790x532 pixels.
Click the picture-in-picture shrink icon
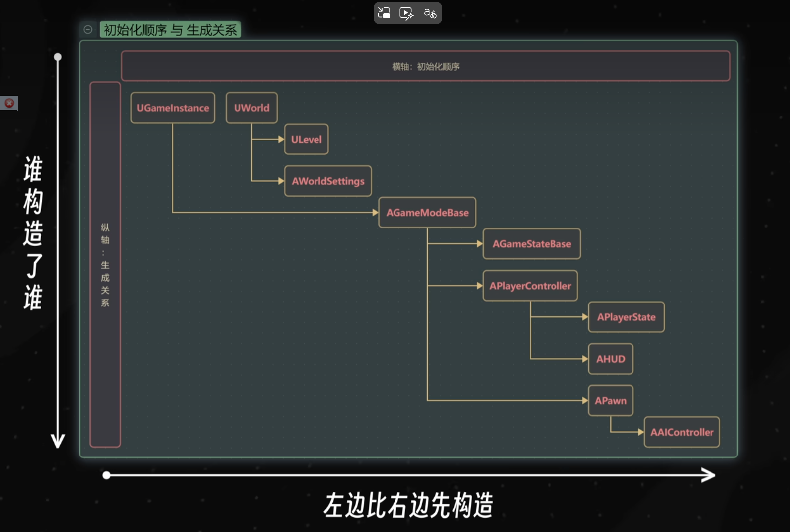tap(384, 13)
